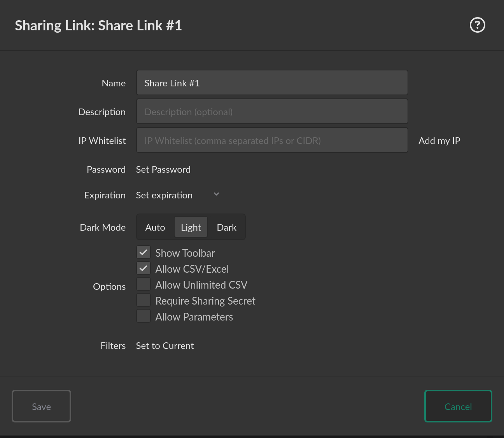This screenshot has width=504, height=438.
Task: Click the Password field label
Action: click(106, 170)
